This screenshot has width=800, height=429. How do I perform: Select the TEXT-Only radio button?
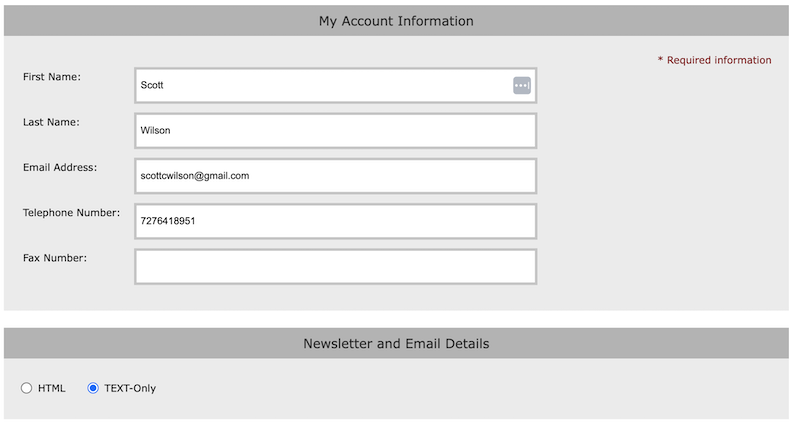click(x=93, y=388)
